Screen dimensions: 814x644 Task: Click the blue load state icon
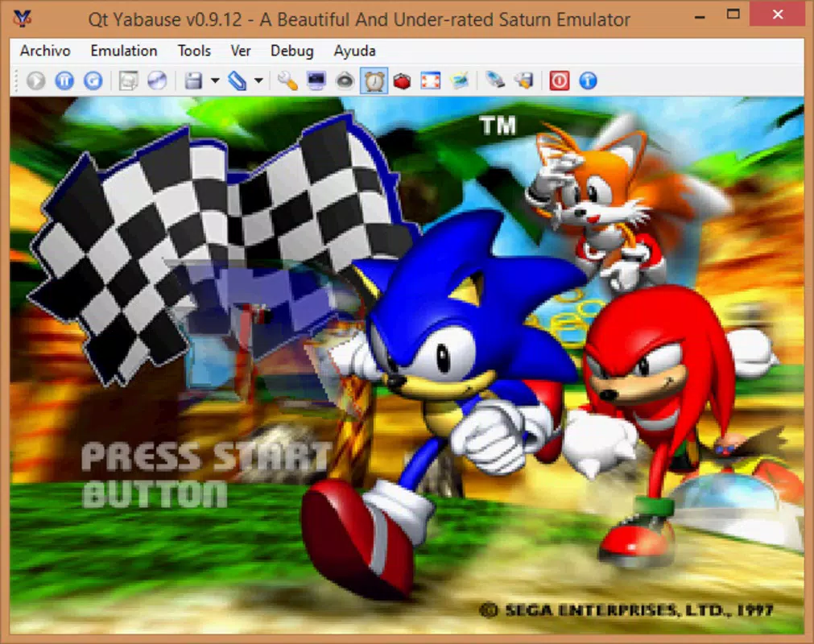237,81
